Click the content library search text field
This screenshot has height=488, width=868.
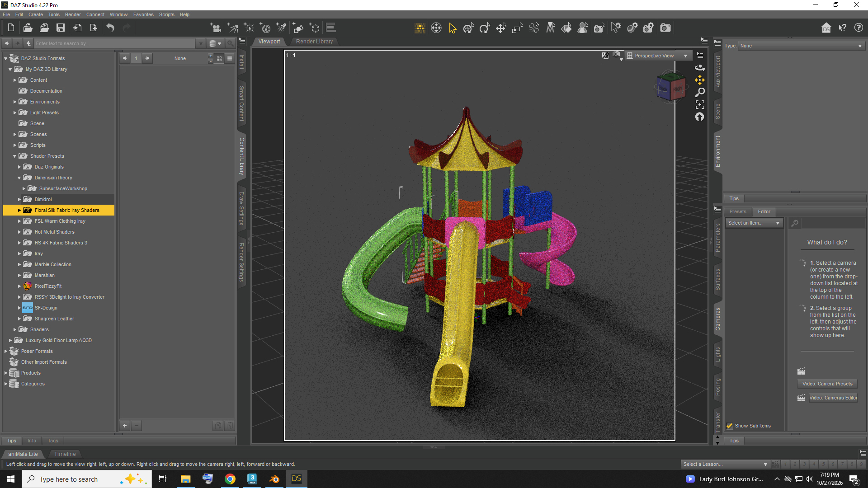(x=114, y=43)
